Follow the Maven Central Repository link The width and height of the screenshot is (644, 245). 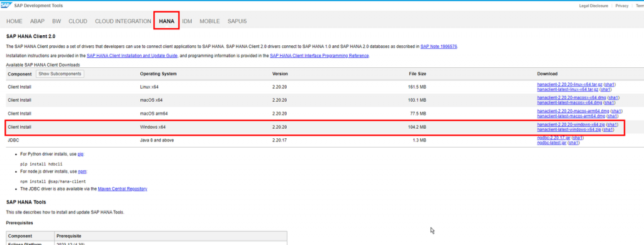click(123, 189)
